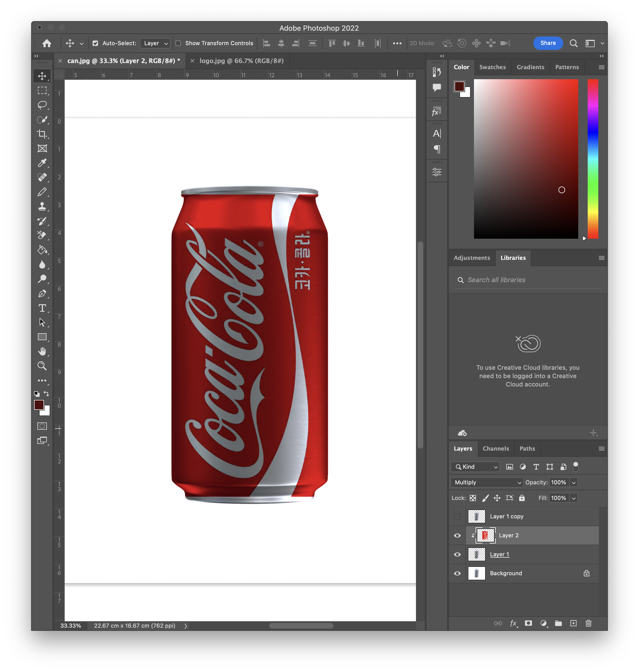
Task: Open the Kind filter dropdown
Action: (x=476, y=466)
